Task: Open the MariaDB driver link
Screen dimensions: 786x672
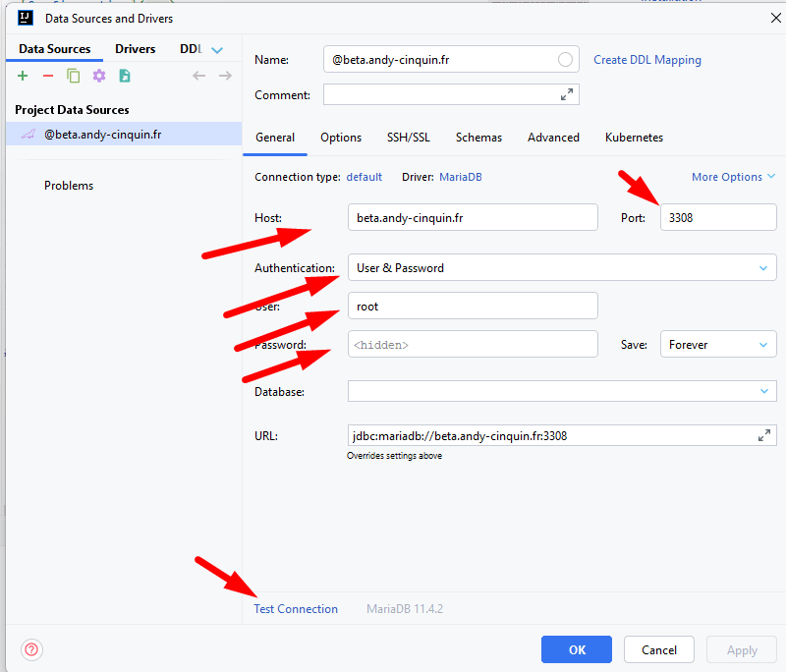Action: coord(461,177)
